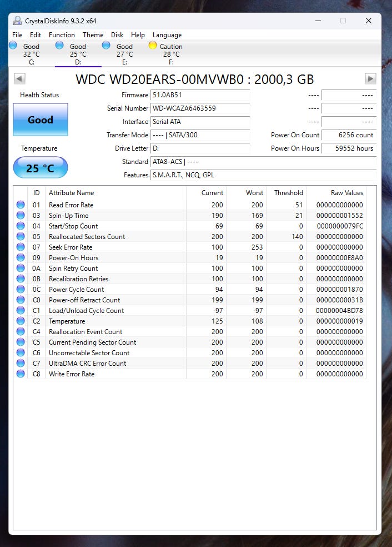Select disk D: blue status orb
Viewport: 392px width, 547px height.
click(x=59, y=46)
